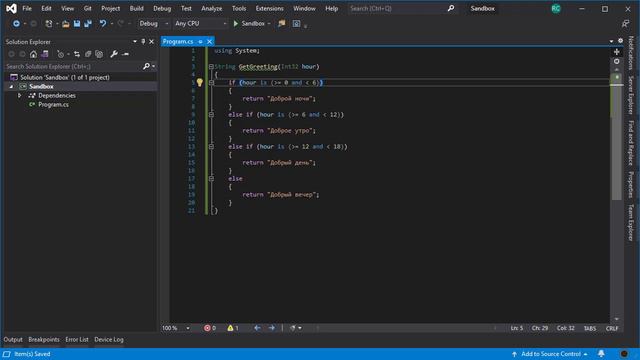Click the errors indicator in editor footer

coord(210,328)
